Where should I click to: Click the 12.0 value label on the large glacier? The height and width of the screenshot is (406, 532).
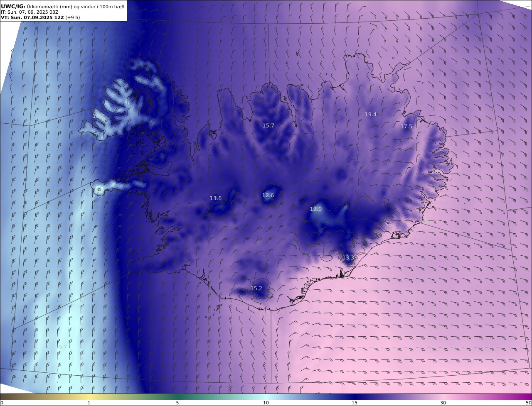tap(316, 209)
